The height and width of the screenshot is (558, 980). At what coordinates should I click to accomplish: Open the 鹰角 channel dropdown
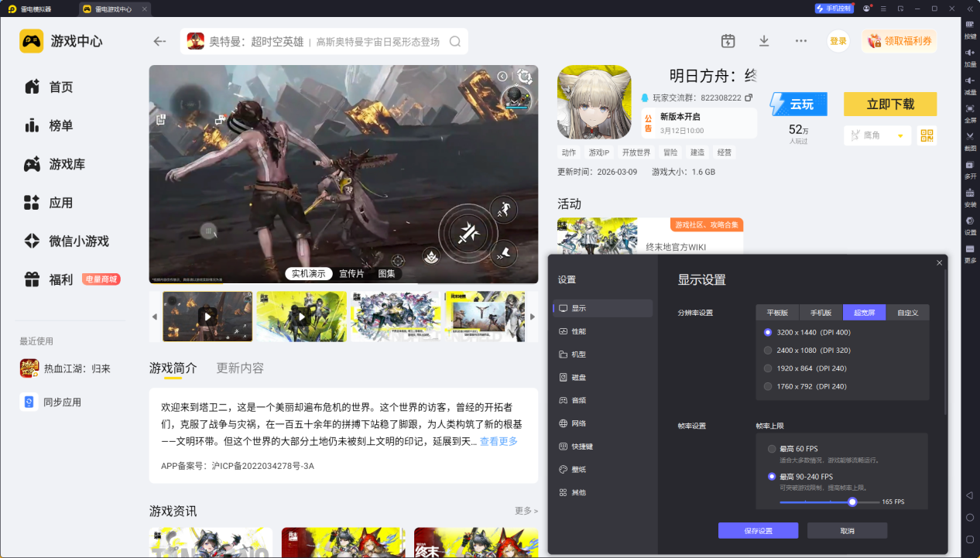878,135
